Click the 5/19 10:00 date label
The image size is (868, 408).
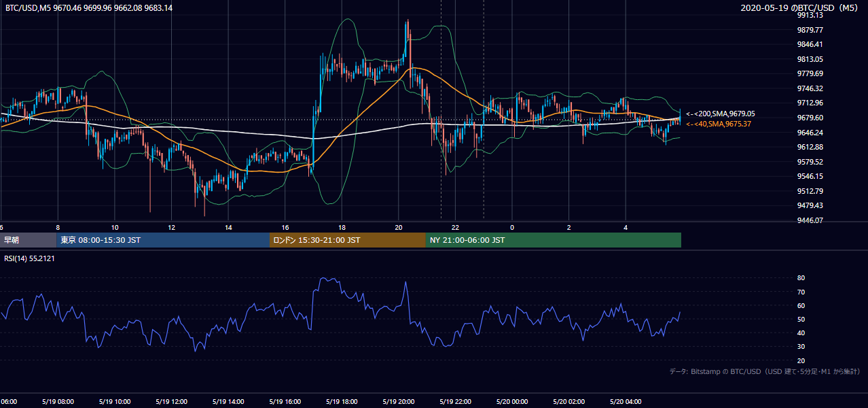[x=114, y=402]
